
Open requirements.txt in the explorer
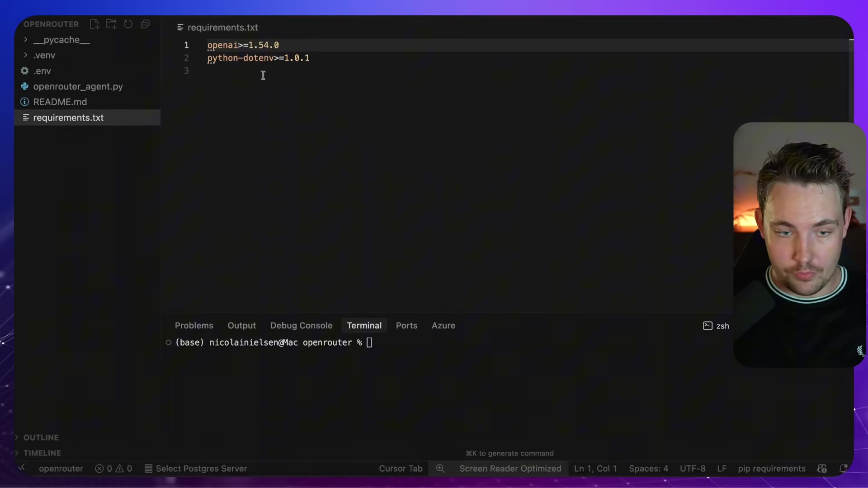[87, 117]
